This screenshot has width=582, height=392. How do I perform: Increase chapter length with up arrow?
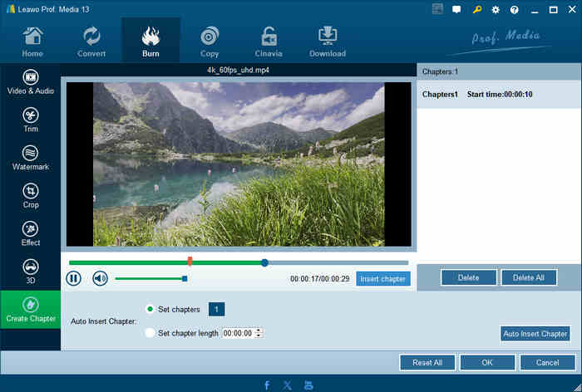259,331
